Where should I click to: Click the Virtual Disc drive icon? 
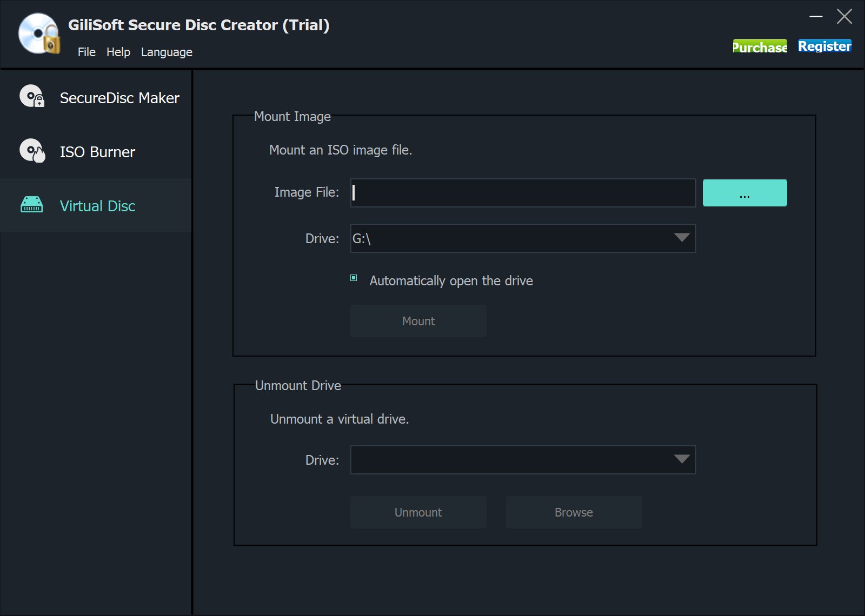click(x=32, y=205)
